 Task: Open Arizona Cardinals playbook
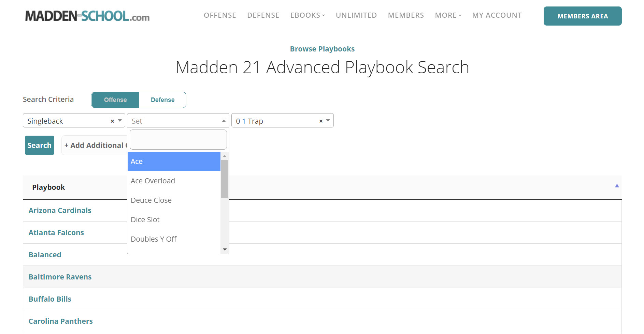[60, 211]
